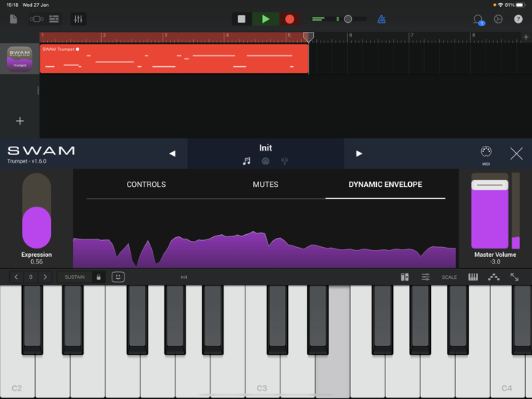Switch to the CONTROLS tab
532x399 pixels.
146,184
